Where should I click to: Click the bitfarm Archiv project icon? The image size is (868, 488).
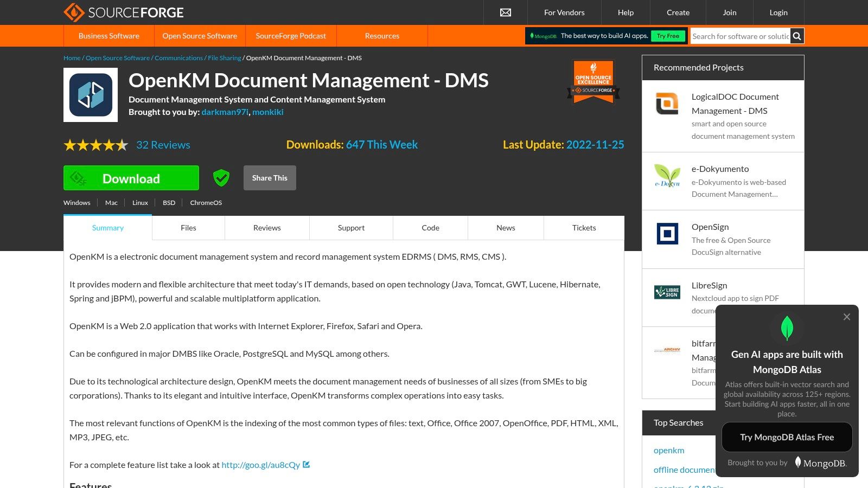click(x=667, y=350)
